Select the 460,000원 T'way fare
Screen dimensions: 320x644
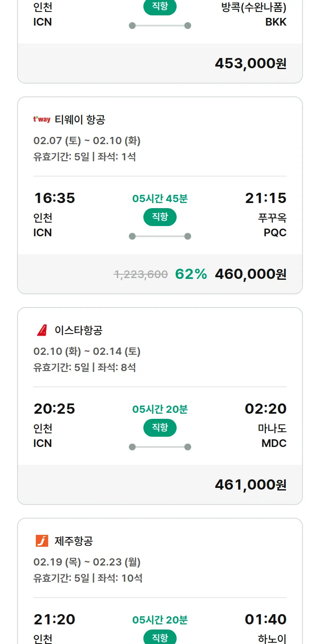tap(250, 274)
